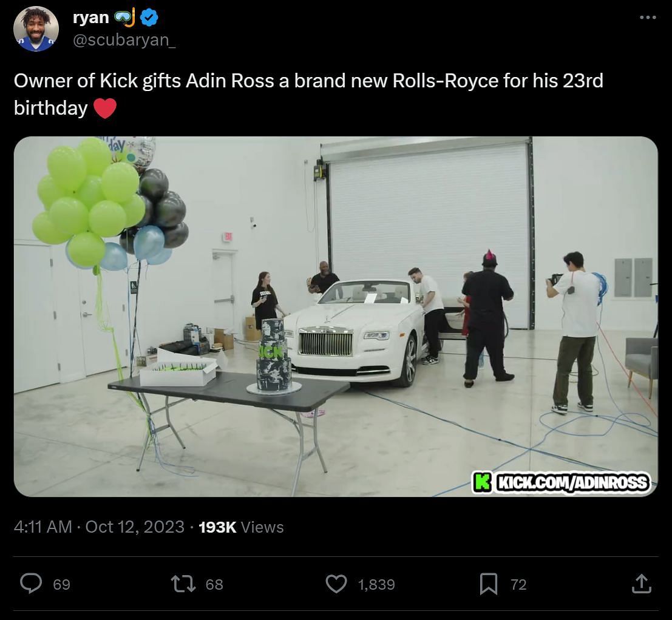This screenshot has height=620, width=672.
Task: Click the snorkel mask emoji beside ryan
Action: pyautogui.click(x=124, y=18)
